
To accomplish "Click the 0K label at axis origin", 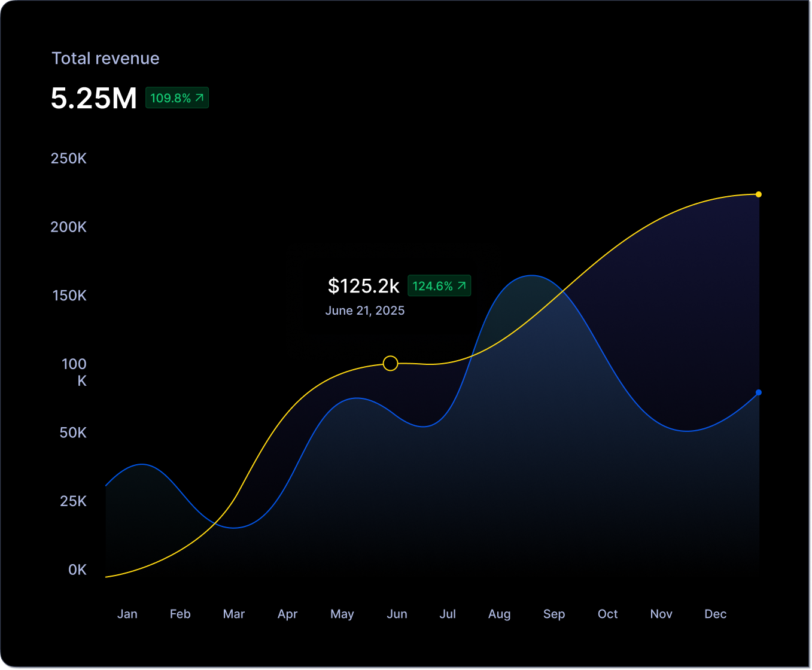I will click(77, 569).
